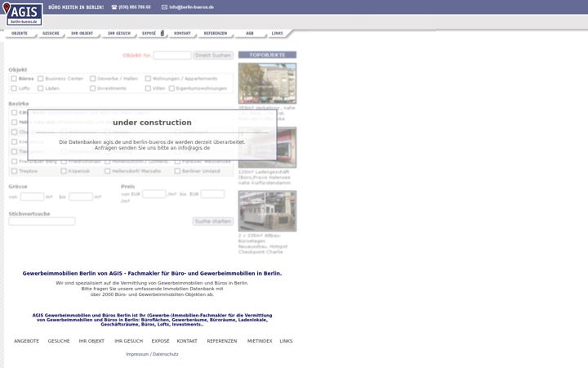Viewport: 588px width, 368px height.
Task: Enable the Berliner Umland checkbox
Action: coord(177,171)
